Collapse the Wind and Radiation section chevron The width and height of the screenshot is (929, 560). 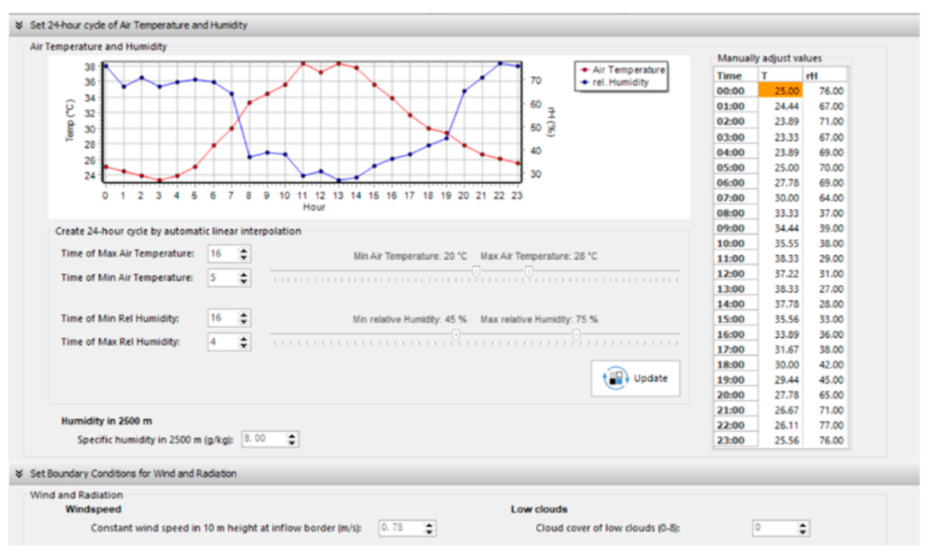19,474
